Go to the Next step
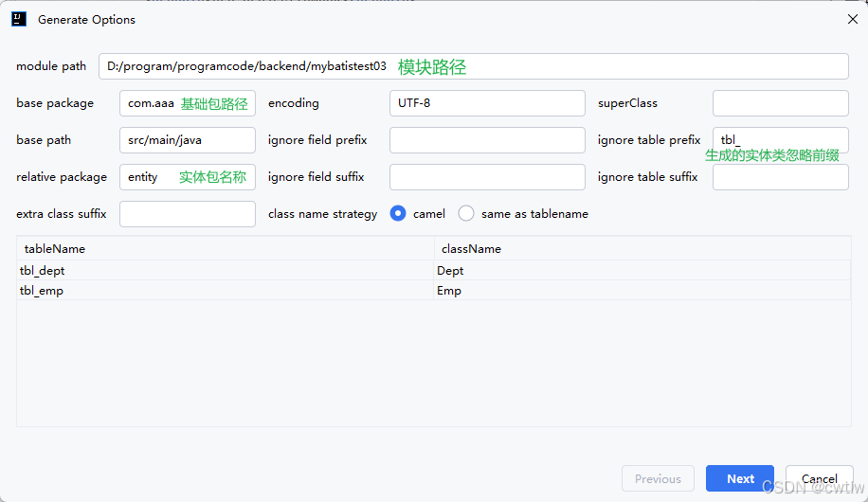Image resolution: width=868 pixels, height=502 pixels. (739, 478)
